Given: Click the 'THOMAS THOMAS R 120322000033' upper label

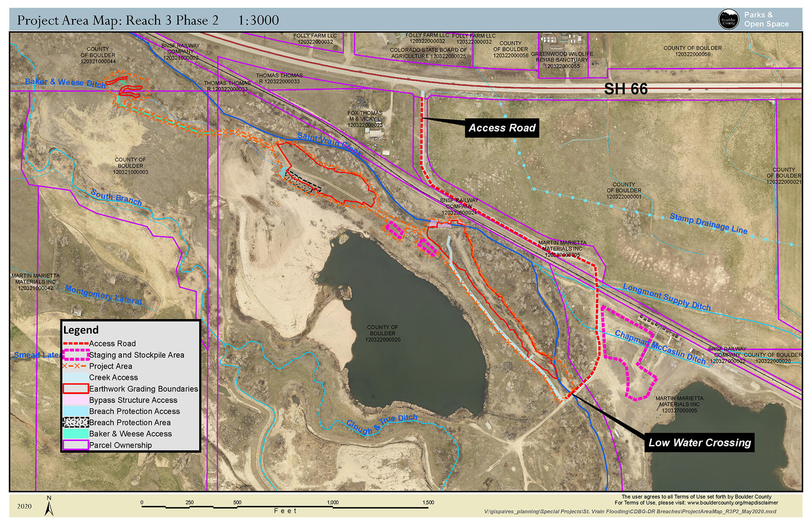Looking at the screenshot, I should 279,79.
